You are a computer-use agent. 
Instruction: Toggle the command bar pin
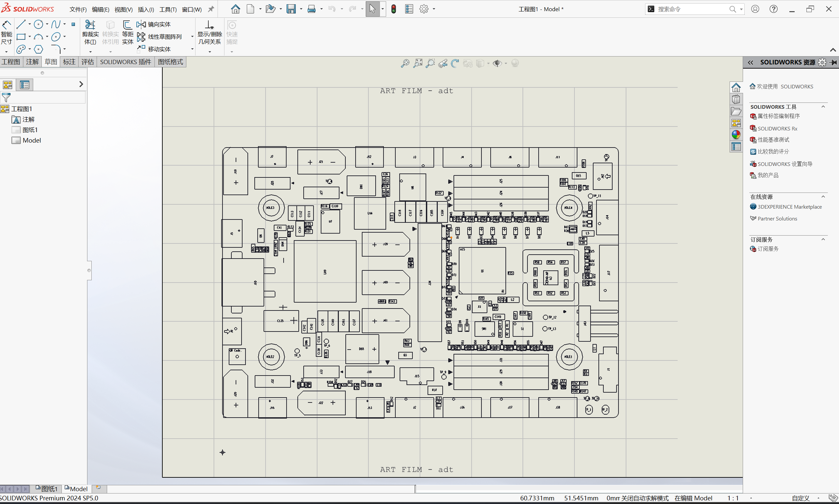[x=211, y=9]
